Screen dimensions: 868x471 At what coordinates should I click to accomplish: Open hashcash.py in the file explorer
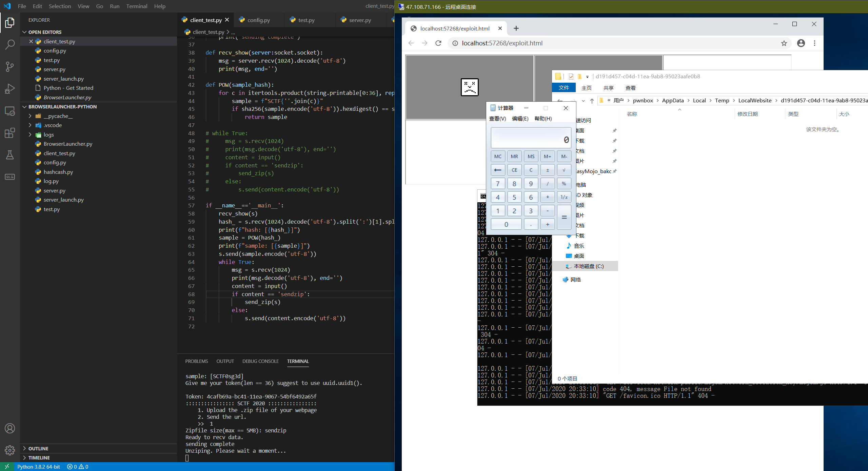58,172
